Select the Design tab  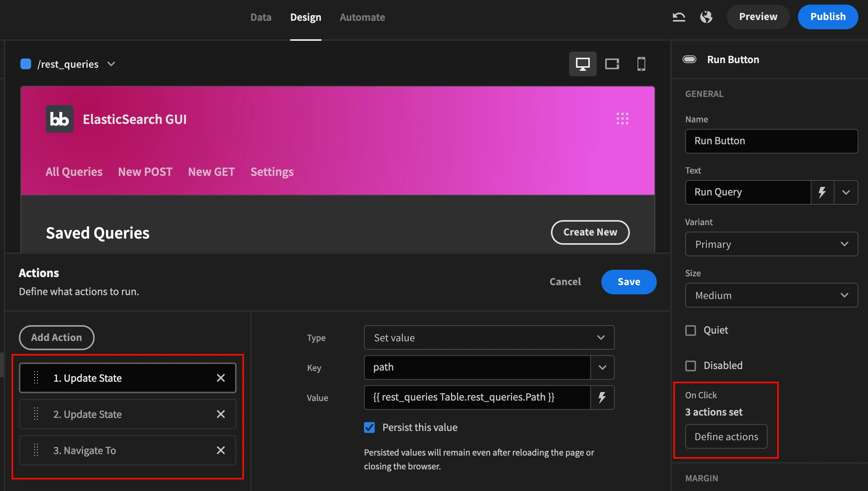pos(305,17)
